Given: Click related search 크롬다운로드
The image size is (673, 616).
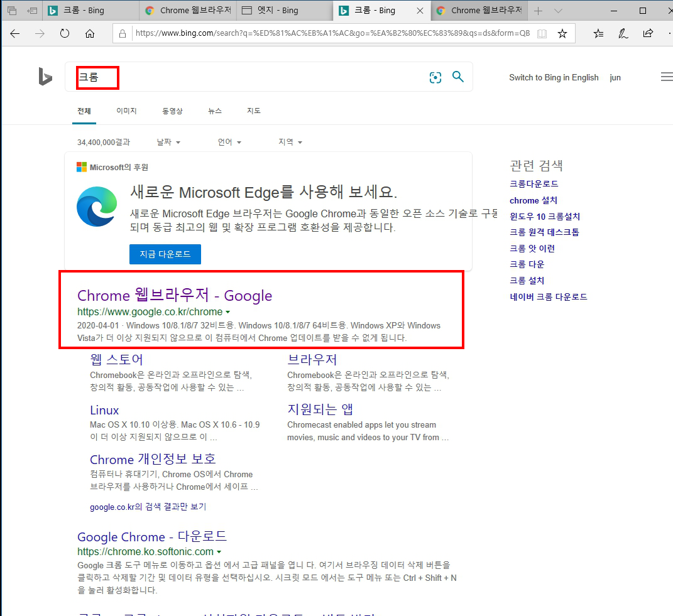Looking at the screenshot, I should (534, 184).
